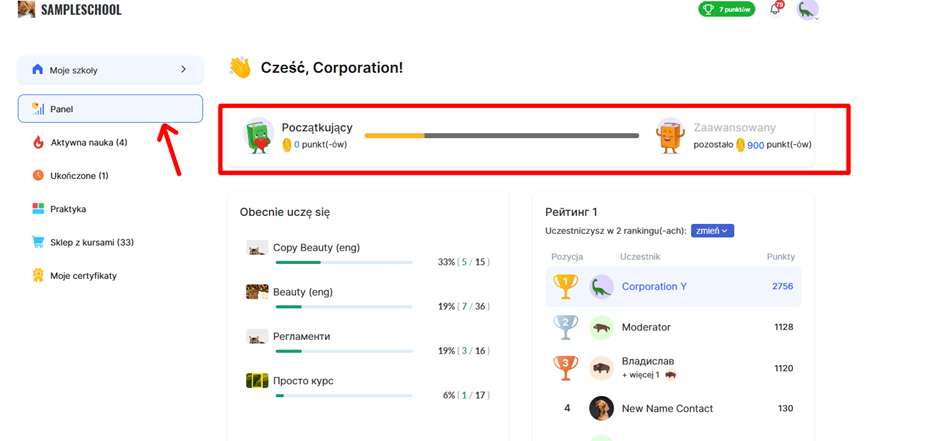Open Aktywna nauka (4) menu item
The height and width of the screenshot is (441, 941).
click(x=89, y=143)
